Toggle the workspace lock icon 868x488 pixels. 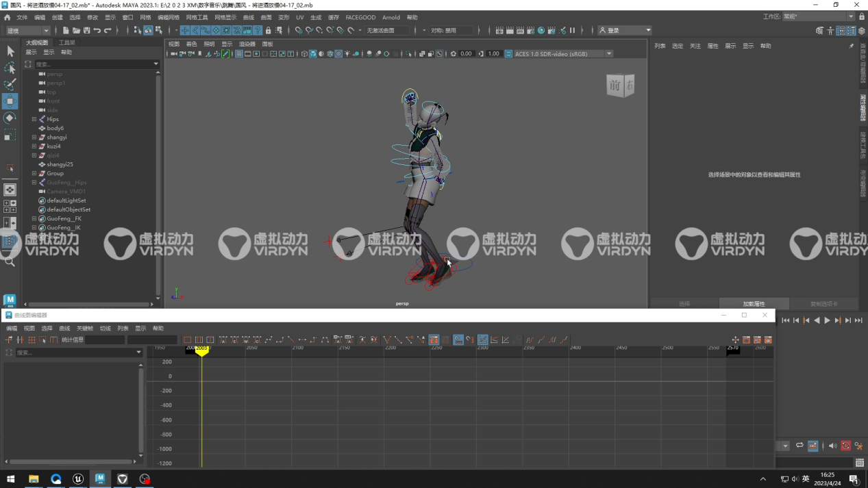coord(862,16)
